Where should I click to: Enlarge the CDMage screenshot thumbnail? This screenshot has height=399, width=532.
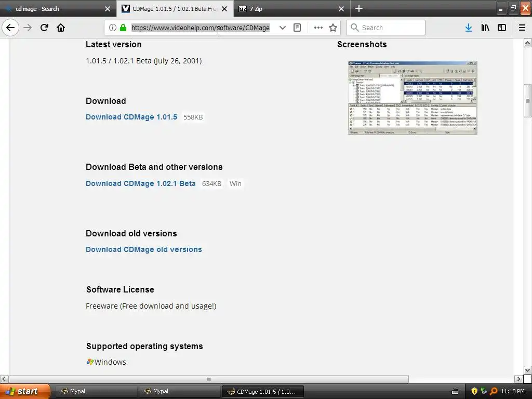[413, 98]
